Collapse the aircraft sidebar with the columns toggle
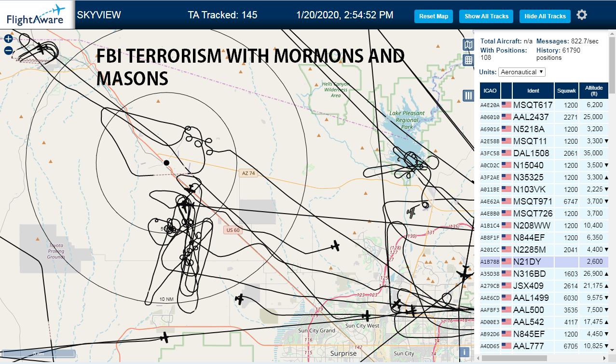 [x=468, y=95]
